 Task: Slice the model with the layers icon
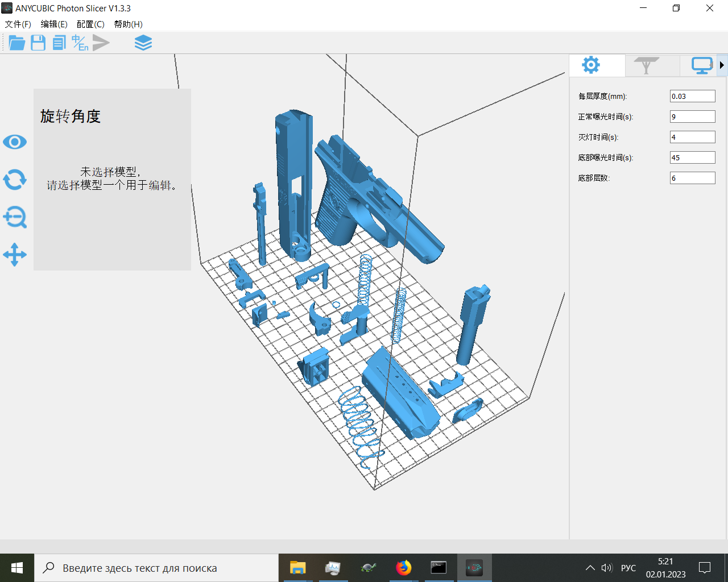(143, 43)
